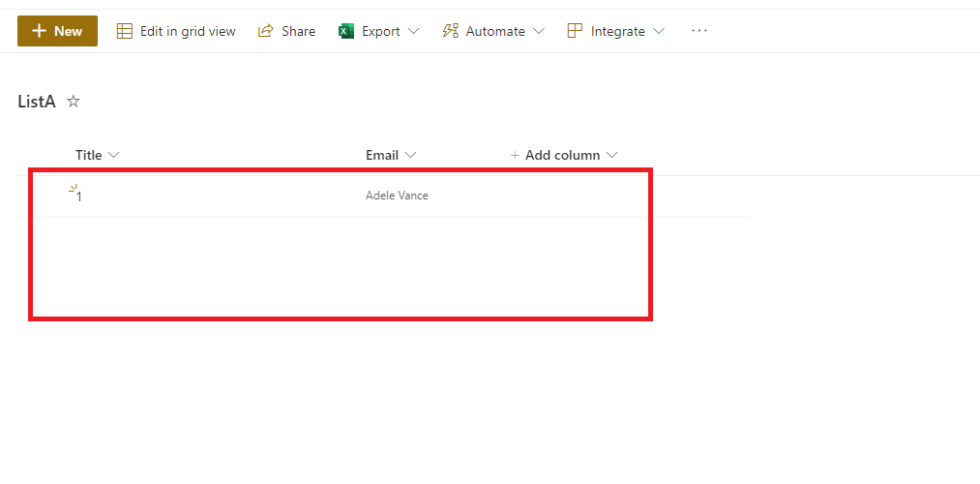
Task: Expand the Export dropdown chevron
Action: tap(413, 31)
